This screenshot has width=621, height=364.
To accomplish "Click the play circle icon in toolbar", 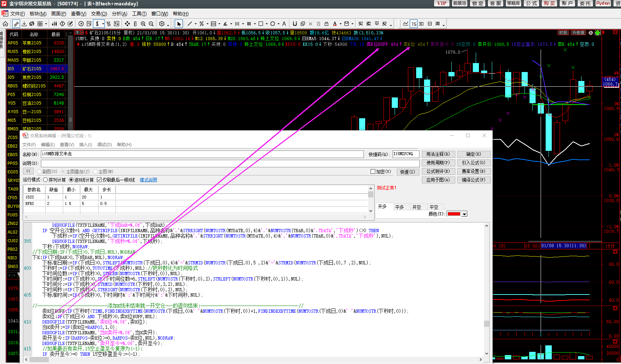I will (x=81, y=24).
